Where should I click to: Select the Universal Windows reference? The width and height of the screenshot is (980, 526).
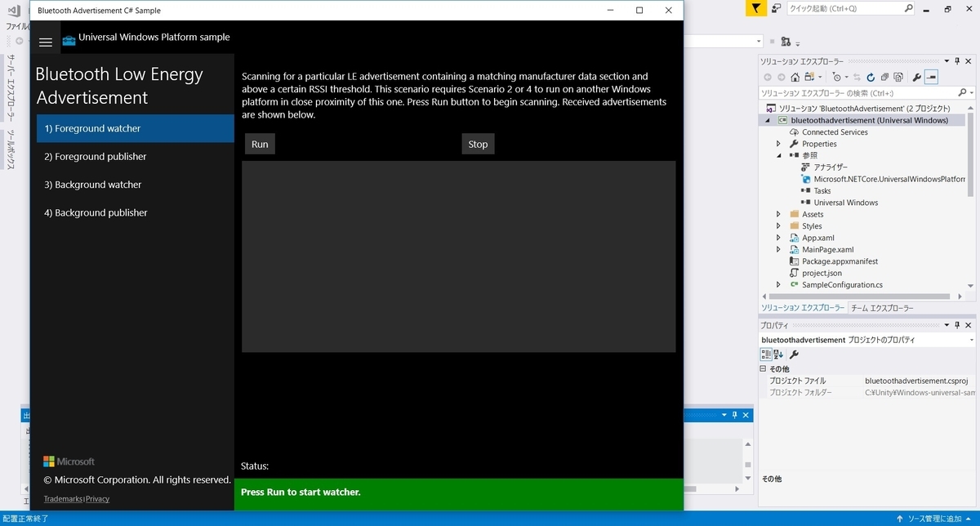coord(845,203)
